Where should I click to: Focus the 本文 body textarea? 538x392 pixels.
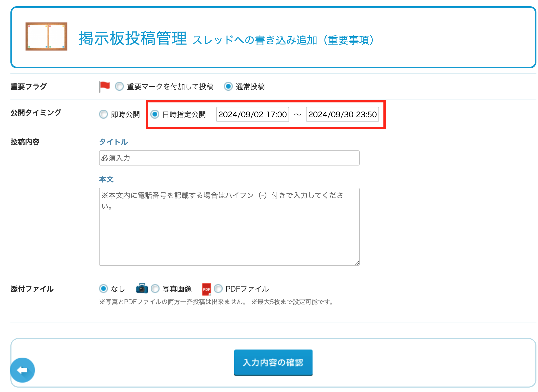[x=229, y=227]
